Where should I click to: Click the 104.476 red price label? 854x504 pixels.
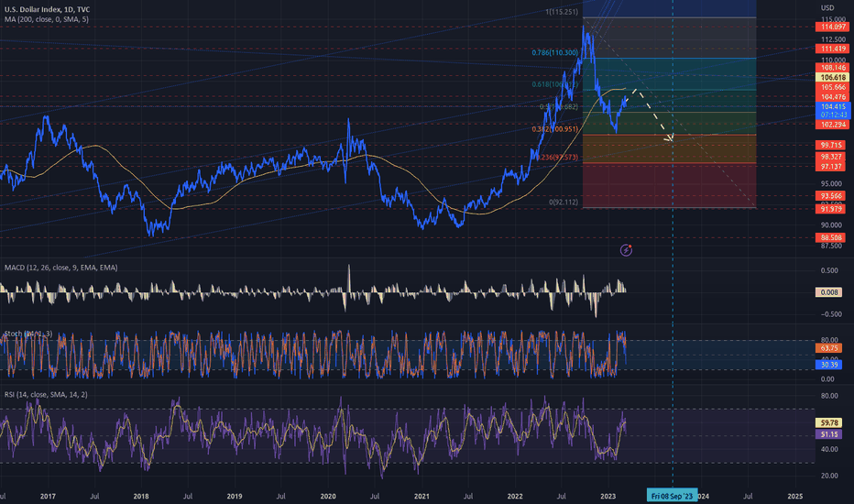pos(830,97)
